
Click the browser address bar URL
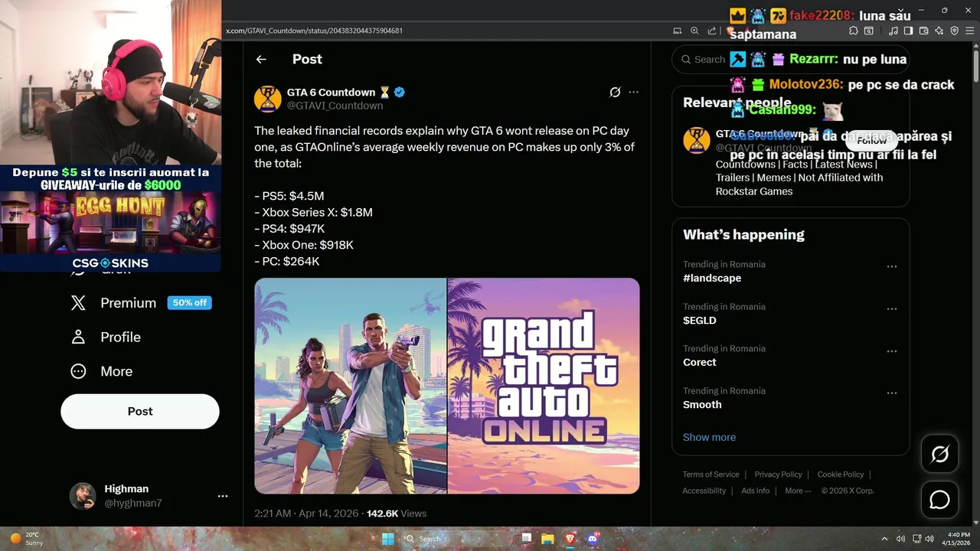(x=314, y=31)
